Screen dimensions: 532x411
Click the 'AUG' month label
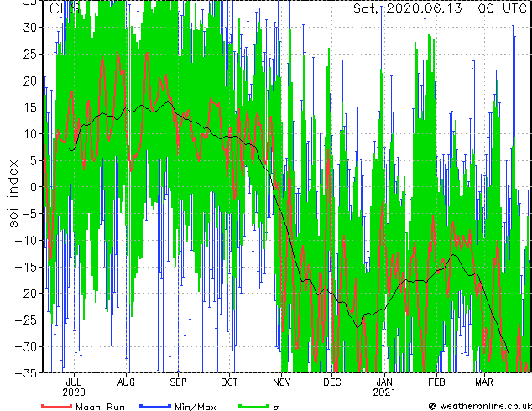click(x=126, y=382)
